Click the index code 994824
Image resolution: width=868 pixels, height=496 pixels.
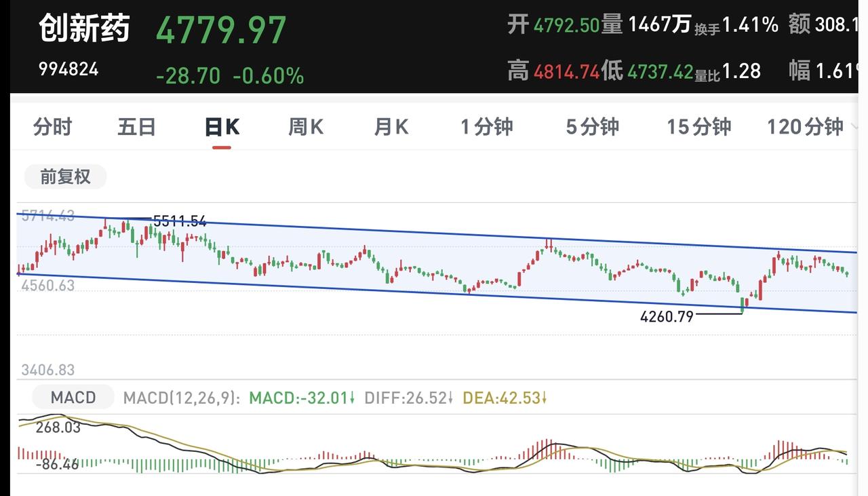(68, 69)
